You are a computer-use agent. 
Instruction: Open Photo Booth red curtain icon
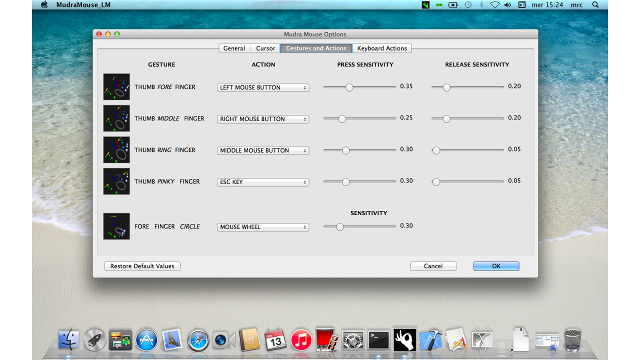(327, 340)
